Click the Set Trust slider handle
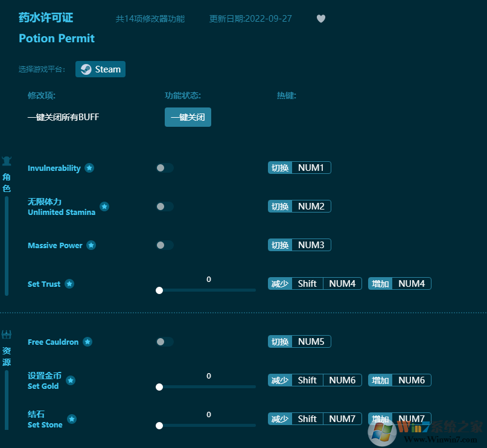Image resolution: width=487 pixels, height=448 pixels. tap(159, 290)
